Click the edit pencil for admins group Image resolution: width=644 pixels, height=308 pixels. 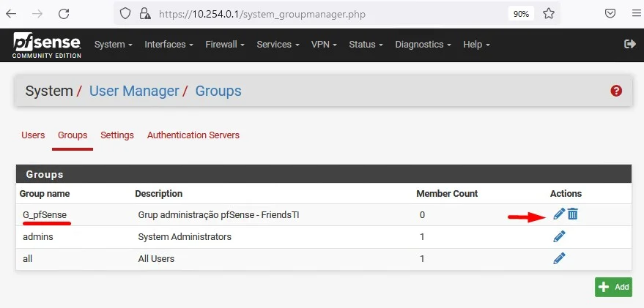coord(559,236)
